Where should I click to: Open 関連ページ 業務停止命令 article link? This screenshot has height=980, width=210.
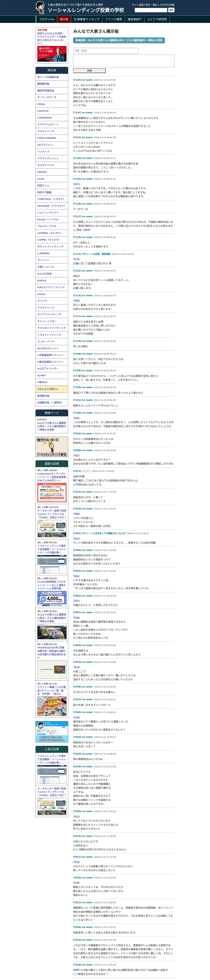[x=52, y=426]
